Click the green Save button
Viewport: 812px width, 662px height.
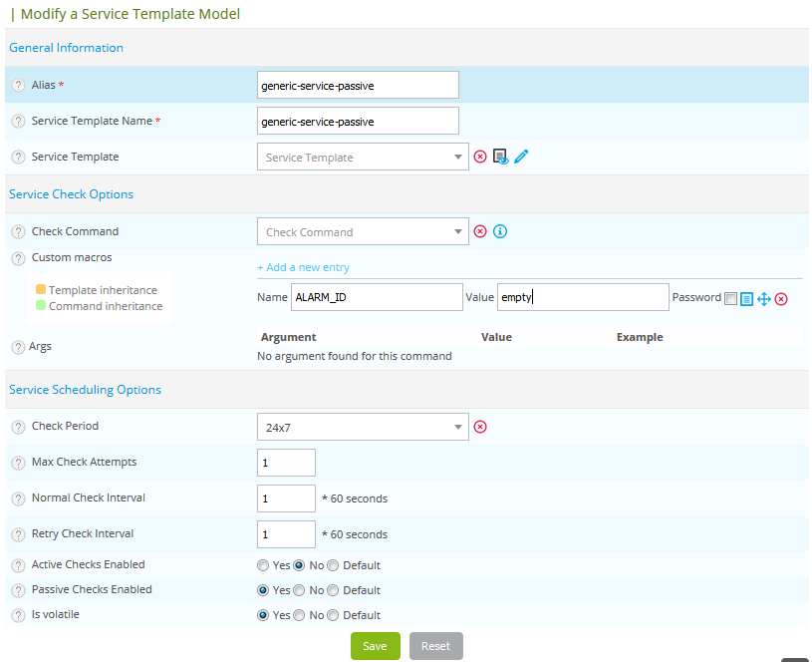375,646
